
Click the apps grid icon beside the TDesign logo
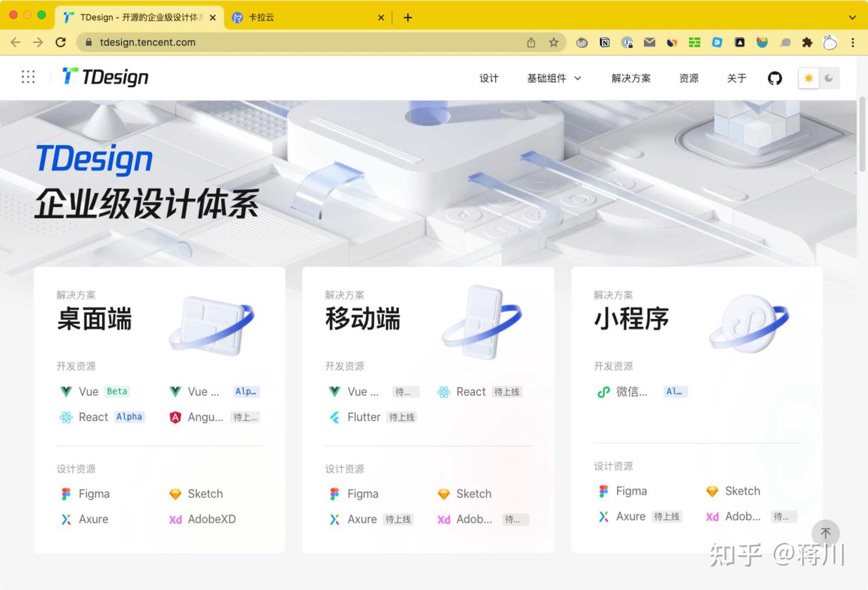pyautogui.click(x=28, y=77)
